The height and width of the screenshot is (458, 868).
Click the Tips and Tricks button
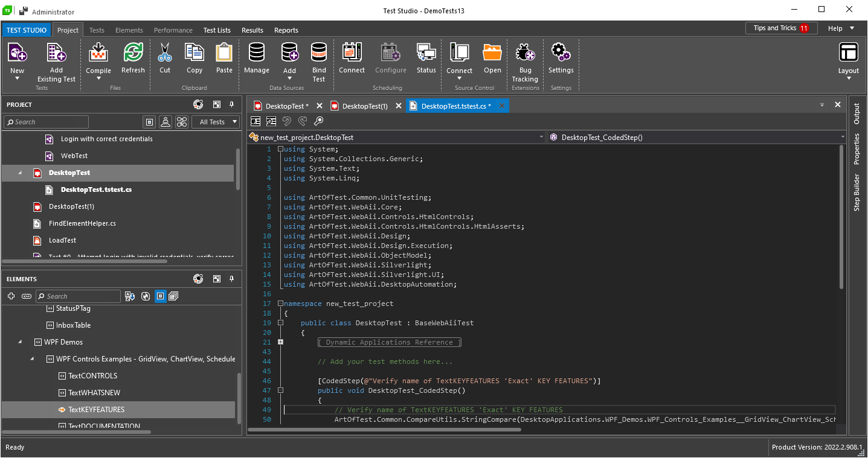pos(781,28)
